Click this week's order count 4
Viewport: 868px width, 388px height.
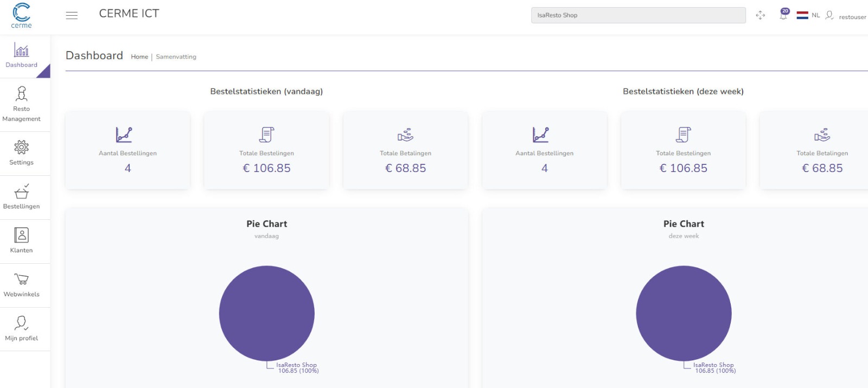tap(545, 168)
